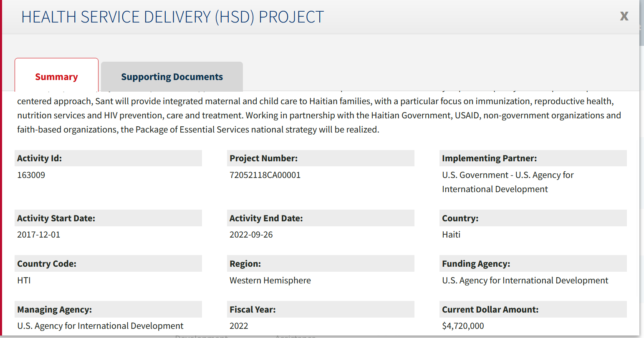Select the 'Activity Start Date:' label
Image resolution: width=644 pixels, height=338 pixels.
tap(56, 218)
